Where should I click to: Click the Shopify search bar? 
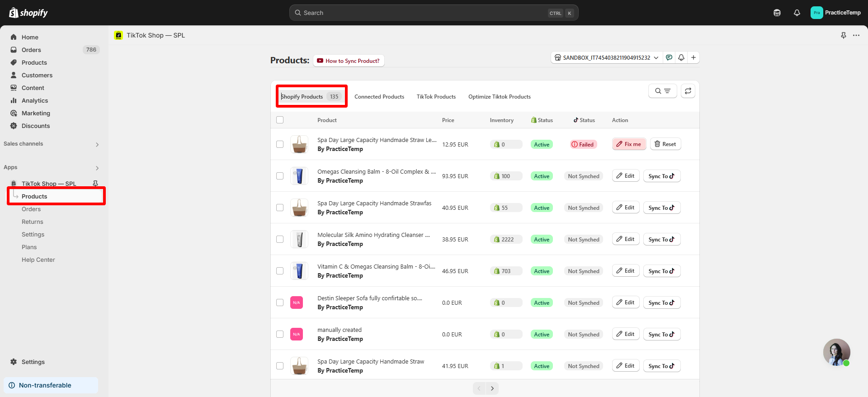(x=434, y=13)
